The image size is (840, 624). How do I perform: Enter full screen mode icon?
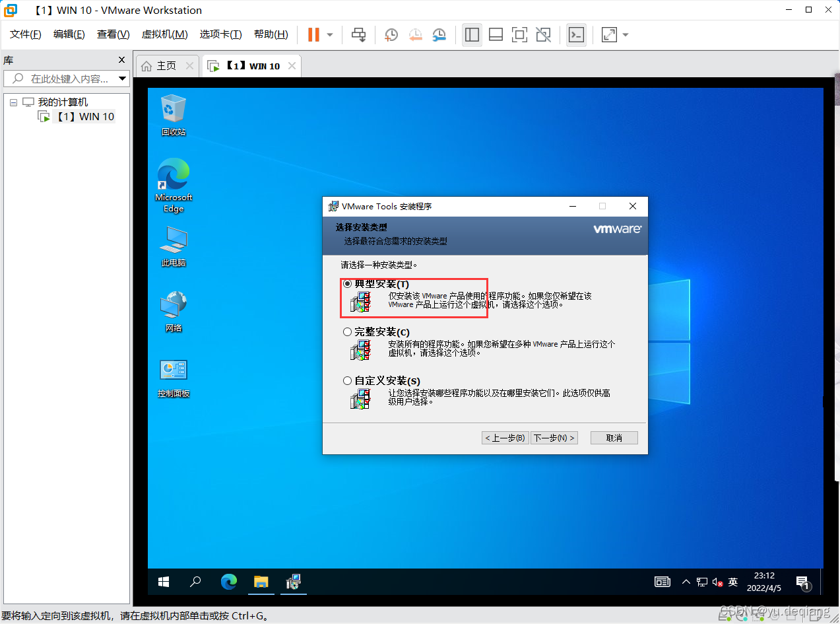pyautogui.click(x=520, y=34)
